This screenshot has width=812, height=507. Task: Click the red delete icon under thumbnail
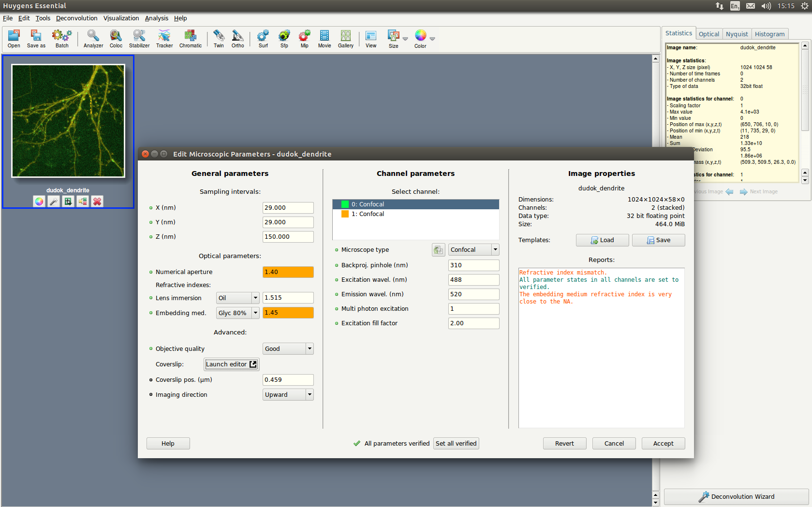click(97, 202)
